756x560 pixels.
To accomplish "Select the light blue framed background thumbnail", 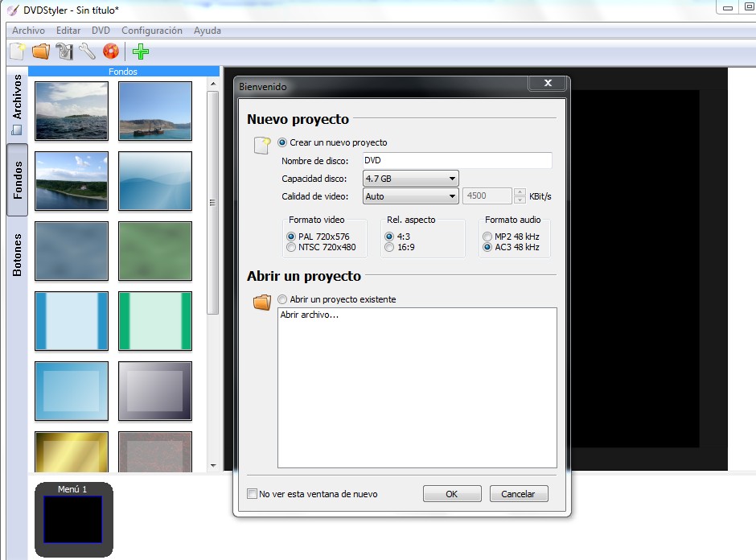I will tap(72, 391).
